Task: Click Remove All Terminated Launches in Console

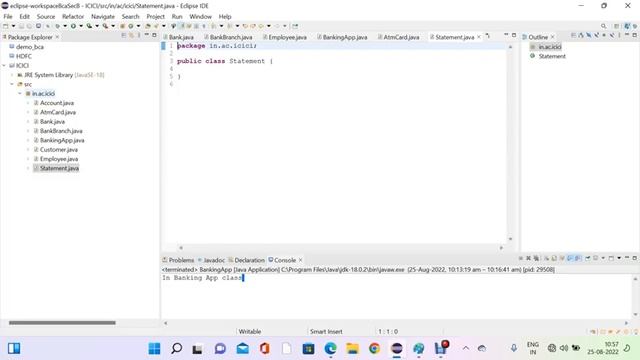Action: (536, 258)
